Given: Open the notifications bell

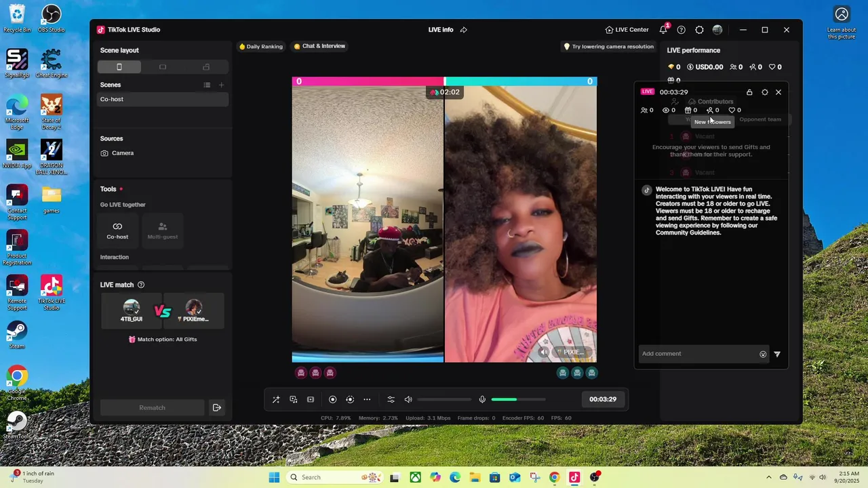Looking at the screenshot, I should (663, 30).
